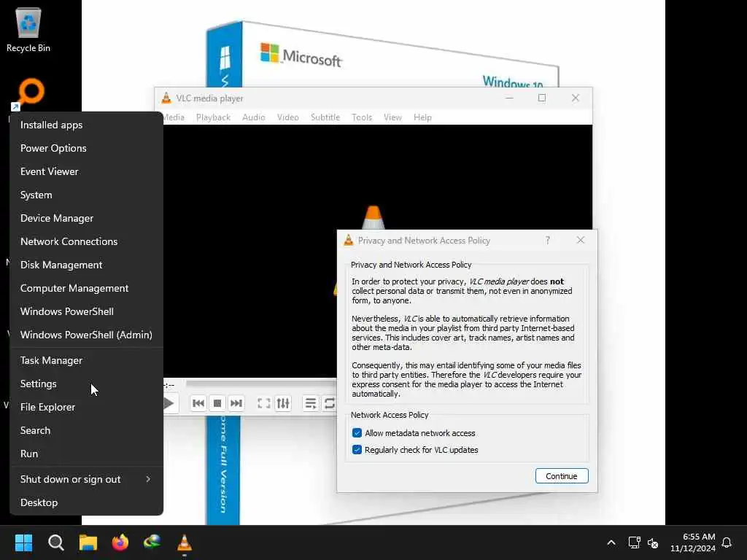747x560 pixels.
Task: Click the VLC cone icon in title bar
Action: [166, 98]
